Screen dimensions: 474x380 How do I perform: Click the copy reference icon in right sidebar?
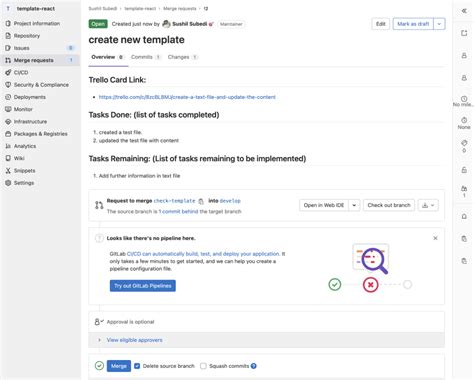click(x=464, y=239)
